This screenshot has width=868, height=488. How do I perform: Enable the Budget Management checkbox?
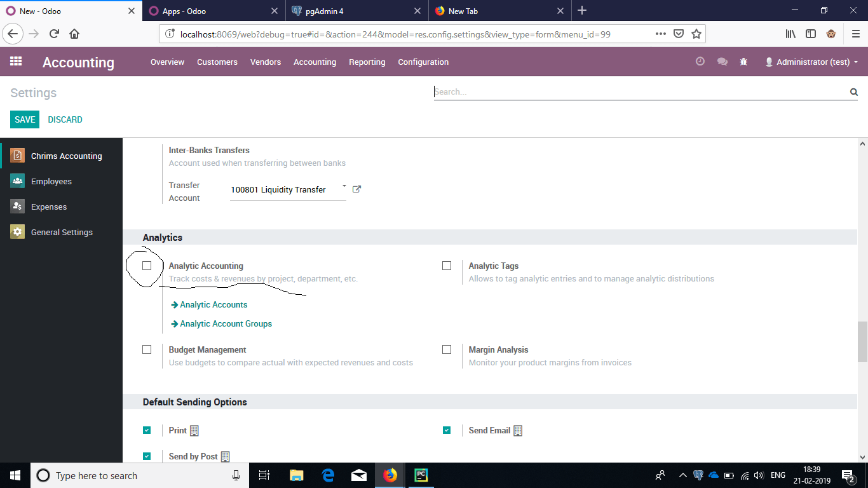pyautogui.click(x=147, y=349)
